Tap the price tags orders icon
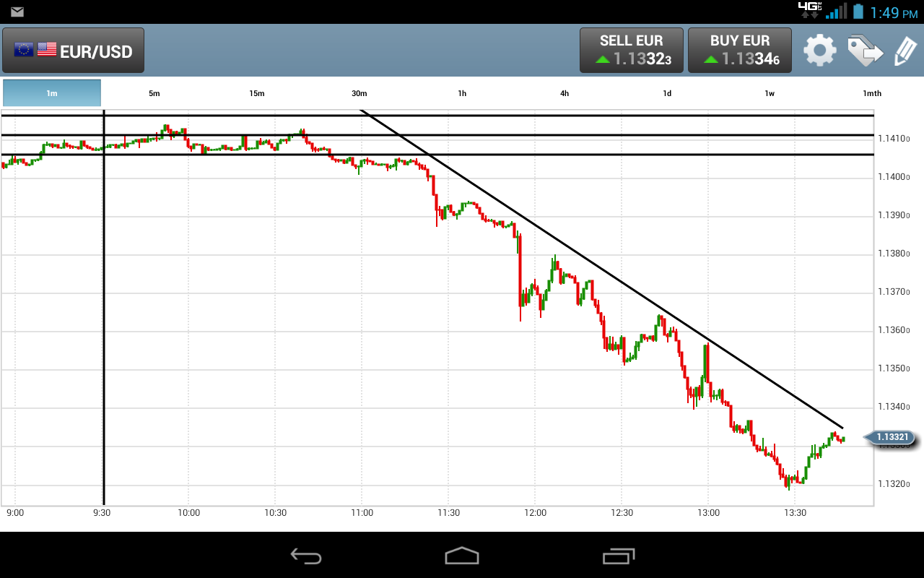Image resolution: width=924 pixels, height=578 pixels. click(865, 51)
